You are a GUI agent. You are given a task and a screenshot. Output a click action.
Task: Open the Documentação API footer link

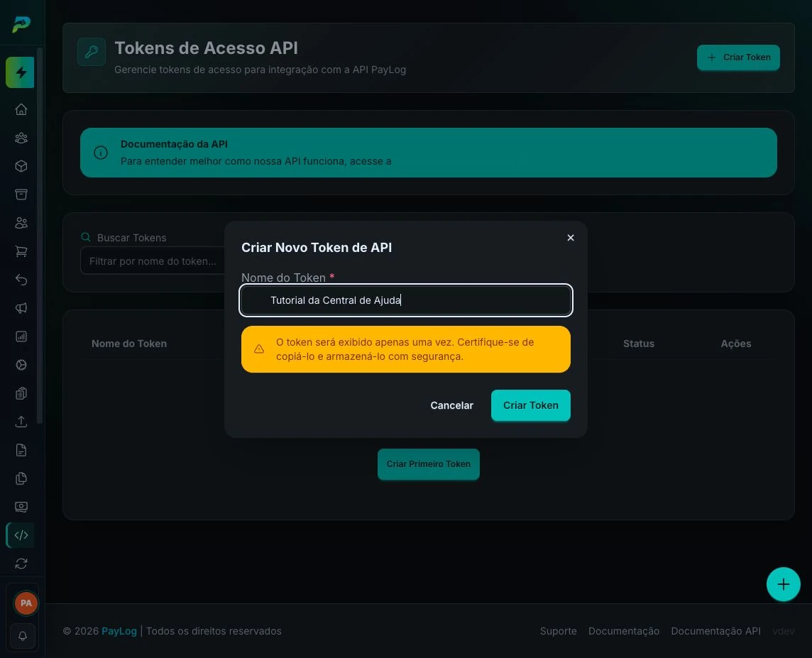click(x=715, y=631)
